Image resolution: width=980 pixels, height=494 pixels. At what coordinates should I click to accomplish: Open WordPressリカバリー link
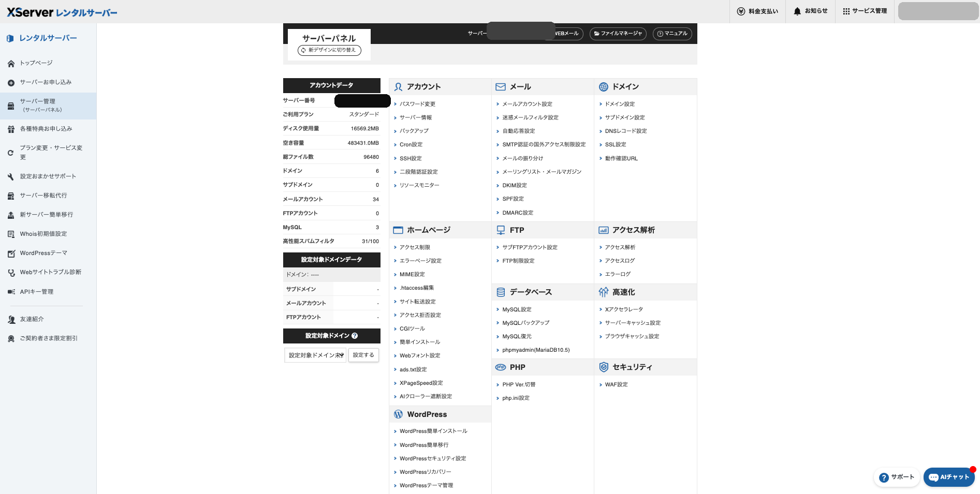click(x=426, y=472)
